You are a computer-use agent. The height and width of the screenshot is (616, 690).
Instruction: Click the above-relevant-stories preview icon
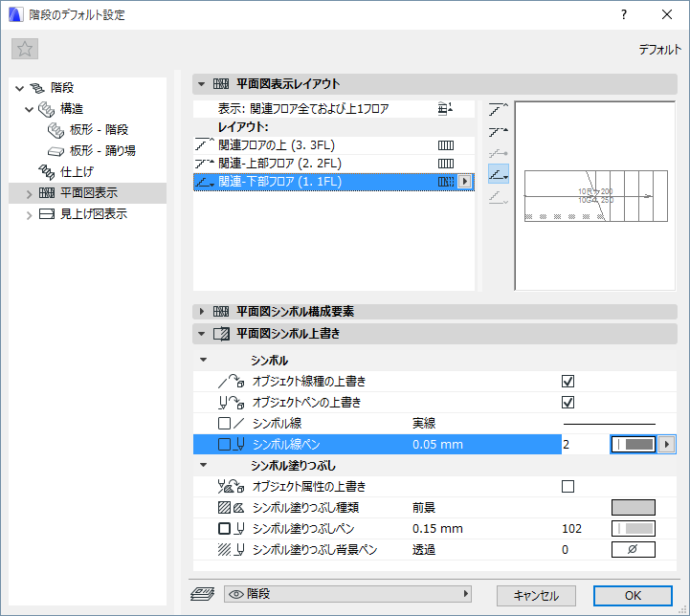tap(499, 109)
